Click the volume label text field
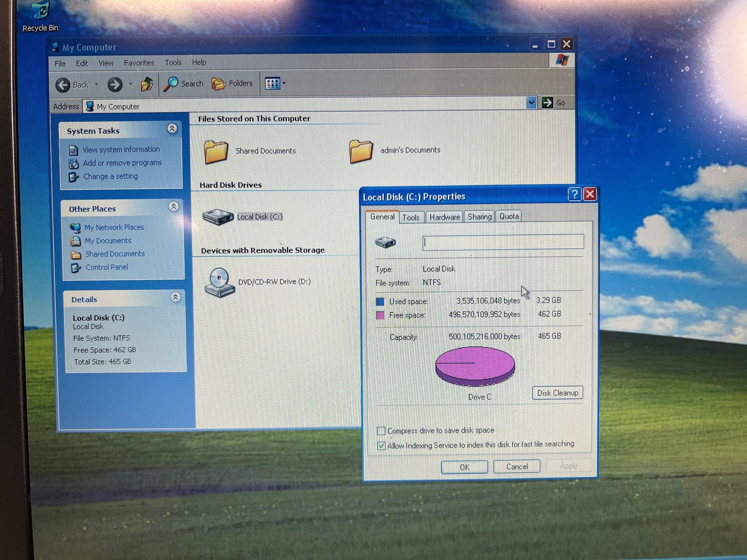 [503, 242]
